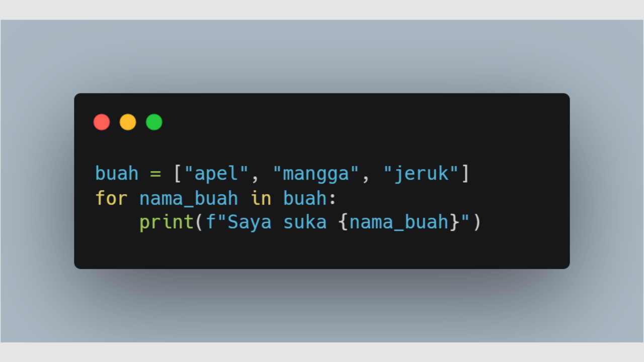Place cursor on the for keyword
Screen dimensions: 644x362
111,199
